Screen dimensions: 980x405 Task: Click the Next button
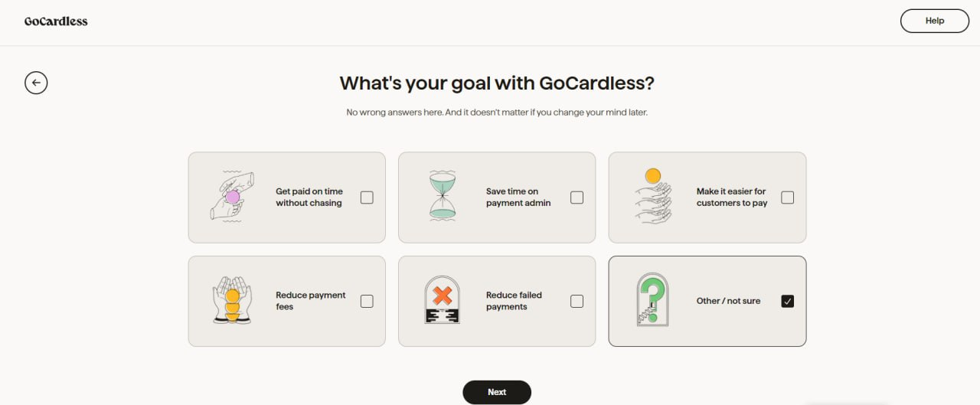pyautogui.click(x=497, y=392)
